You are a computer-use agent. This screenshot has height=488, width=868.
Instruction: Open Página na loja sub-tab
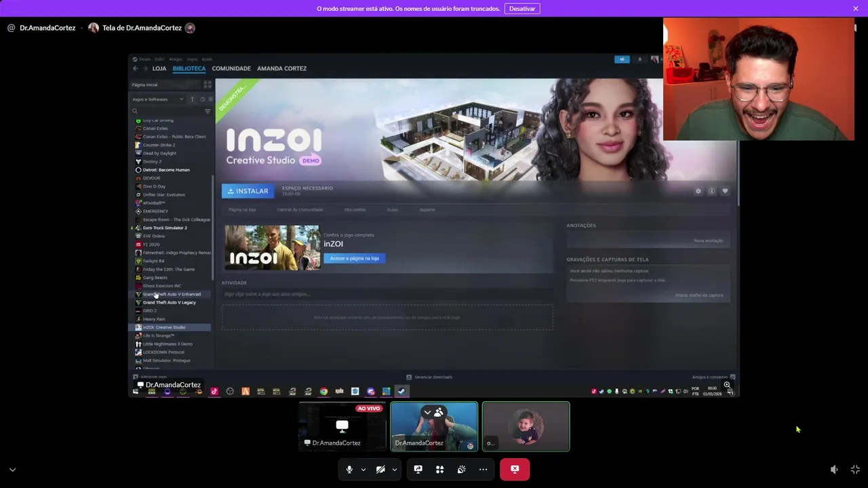(x=242, y=210)
